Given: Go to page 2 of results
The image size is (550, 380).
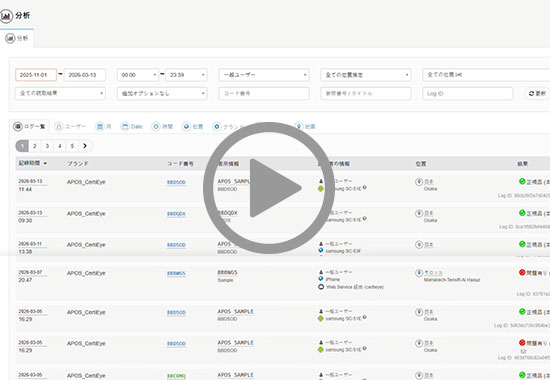Looking at the screenshot, I should [34, 146].
